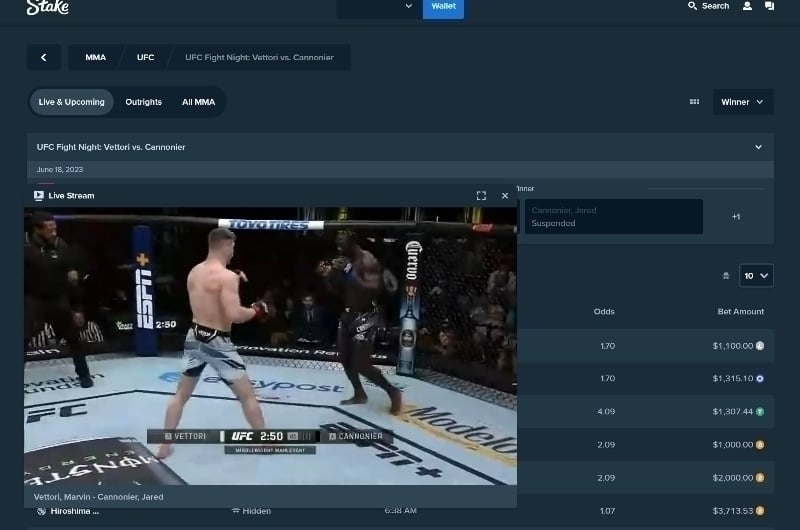This screenshot has width=800, height=530.
Task: Open the user profile icon
Action: [x=747, y=6]
